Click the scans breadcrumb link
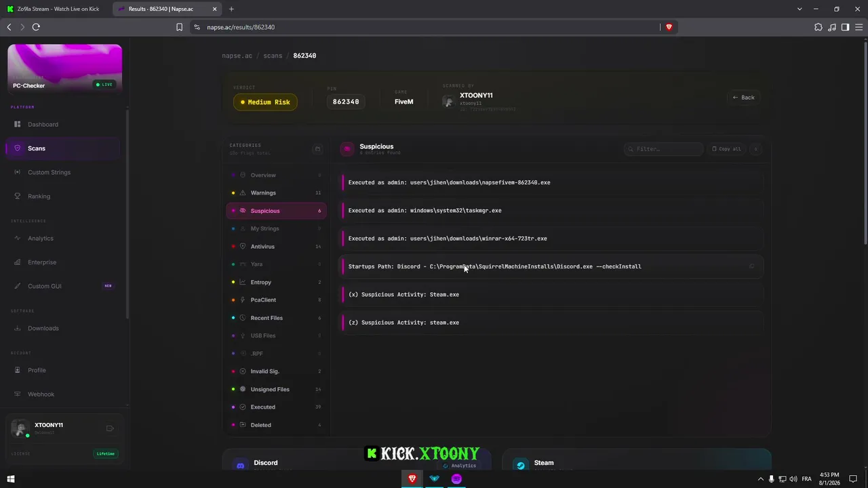Screen dimensions: 868x488 [273, 56]
